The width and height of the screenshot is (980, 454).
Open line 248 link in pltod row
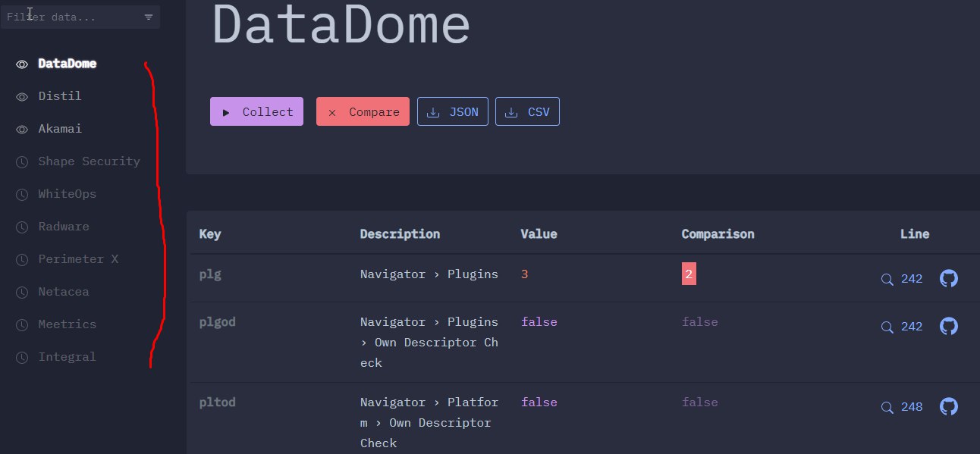(912, 407)
